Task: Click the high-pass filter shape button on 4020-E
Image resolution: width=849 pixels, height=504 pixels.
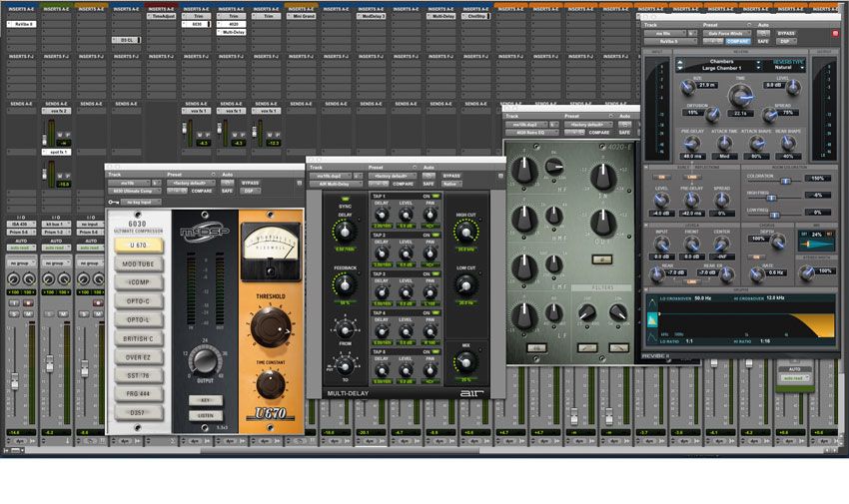Action: coord(587,348)
